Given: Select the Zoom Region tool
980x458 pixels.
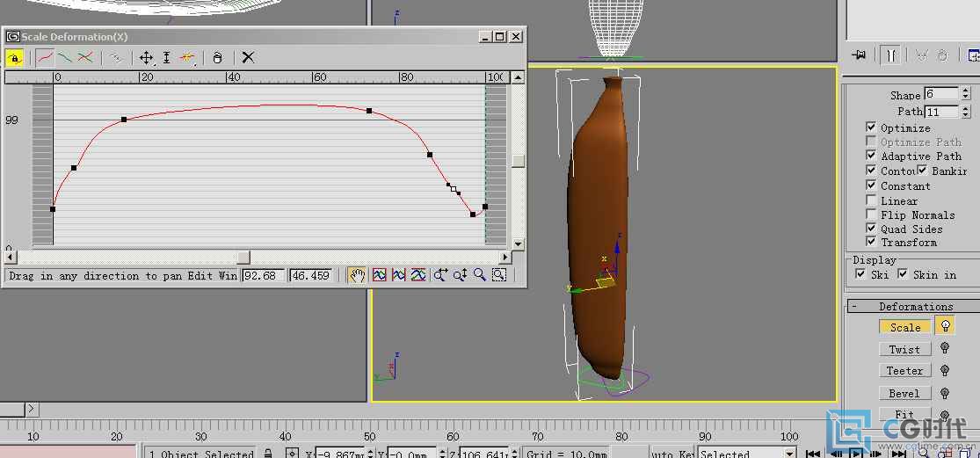Looking at the screenshot, I should click(x=498, y=275).
